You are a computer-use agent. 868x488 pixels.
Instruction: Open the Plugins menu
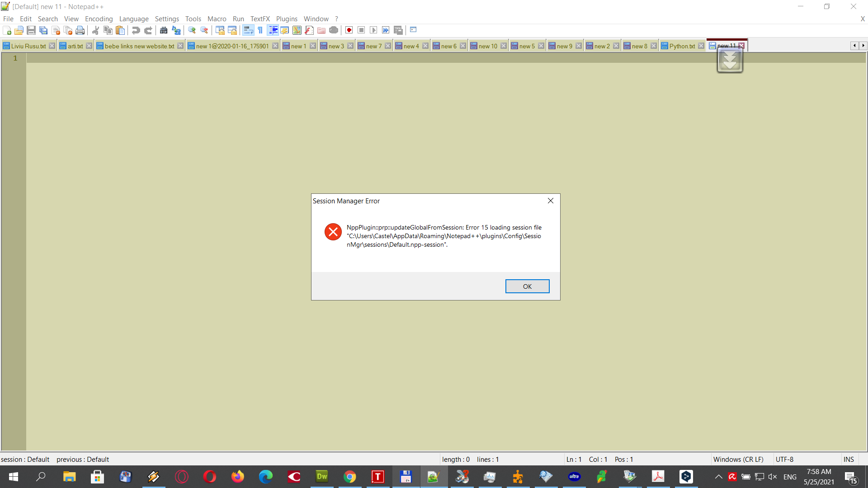[287, 19]
